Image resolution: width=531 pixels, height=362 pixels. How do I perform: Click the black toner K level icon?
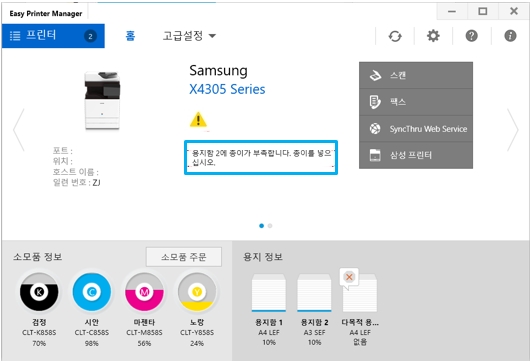39,292
